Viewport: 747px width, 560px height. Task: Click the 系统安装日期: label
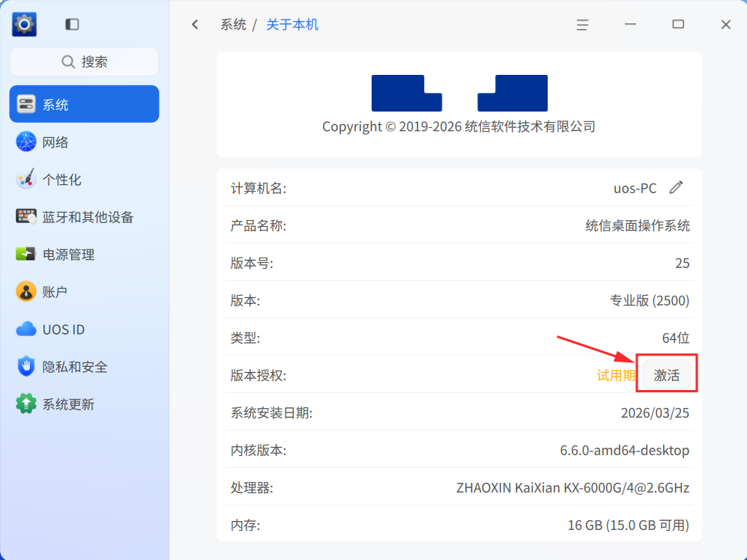point(271,413)
